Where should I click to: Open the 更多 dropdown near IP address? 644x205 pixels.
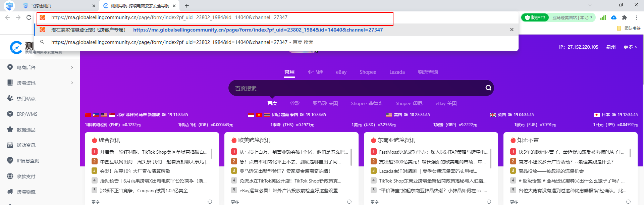(630, 47)
